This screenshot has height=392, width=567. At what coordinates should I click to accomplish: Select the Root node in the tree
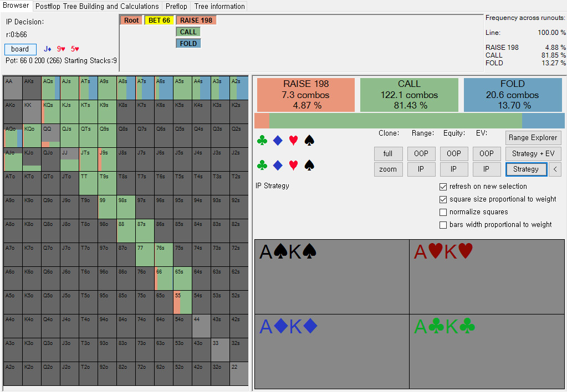(131, 20)
